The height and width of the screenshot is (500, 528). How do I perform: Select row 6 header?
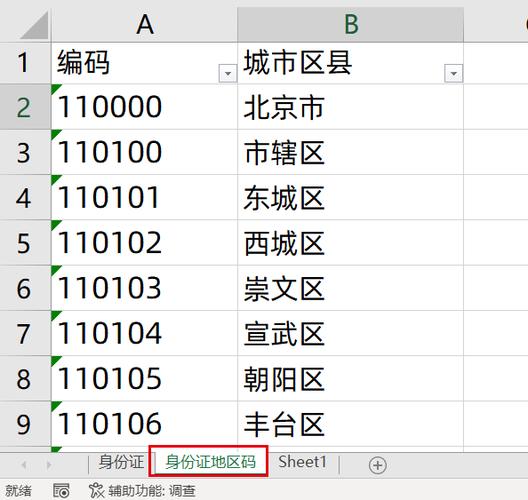tap(25, 288)
